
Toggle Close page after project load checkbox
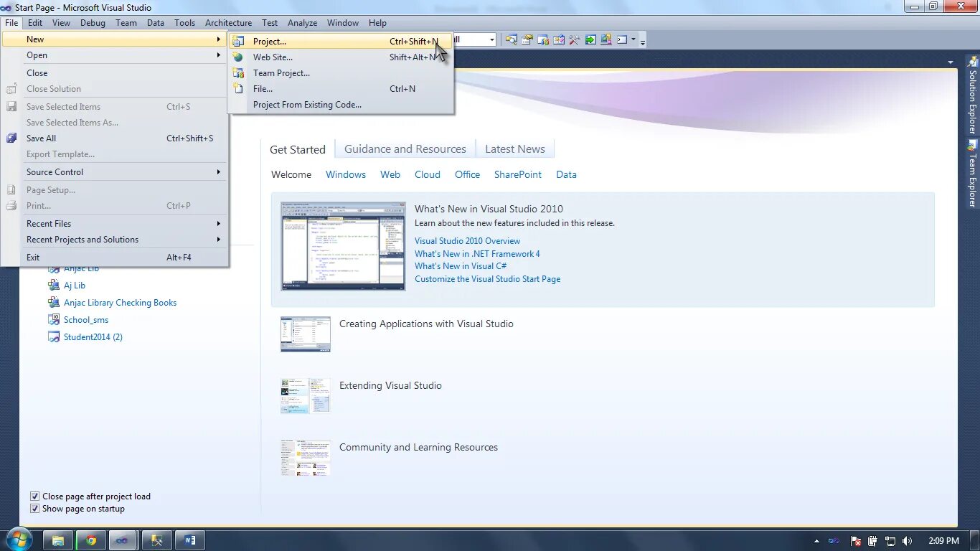pos(34,496)
